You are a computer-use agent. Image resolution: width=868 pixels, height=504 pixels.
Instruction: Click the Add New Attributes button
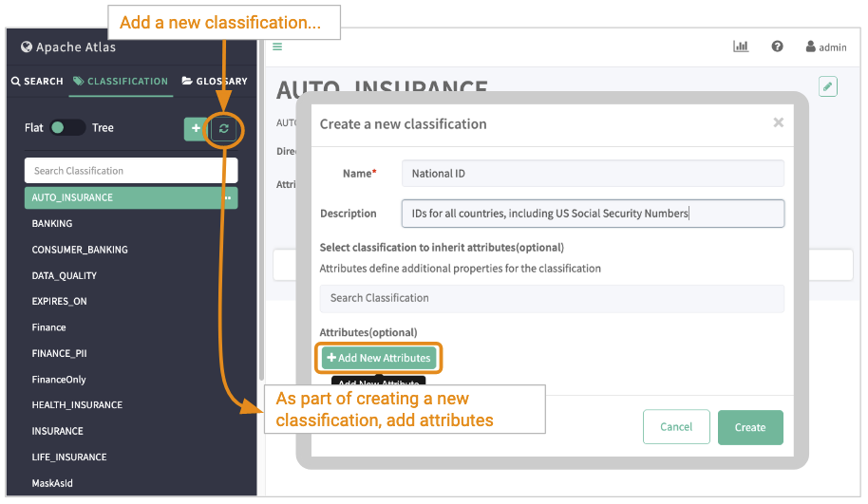point(379,358)
